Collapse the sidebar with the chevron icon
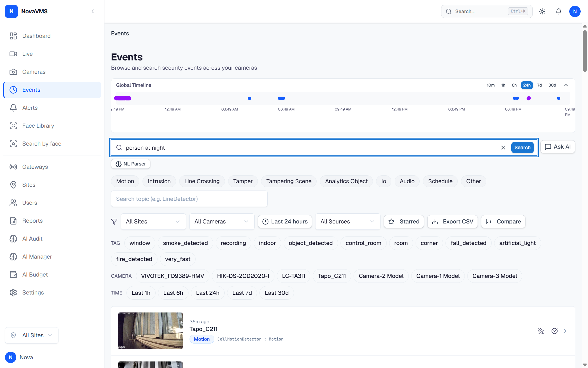This screenshot has height=368, width=588. [x=93, y=11]
